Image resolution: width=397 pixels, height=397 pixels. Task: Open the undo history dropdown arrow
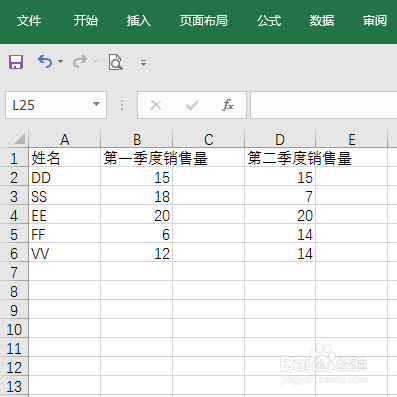[x=60, y=62]
